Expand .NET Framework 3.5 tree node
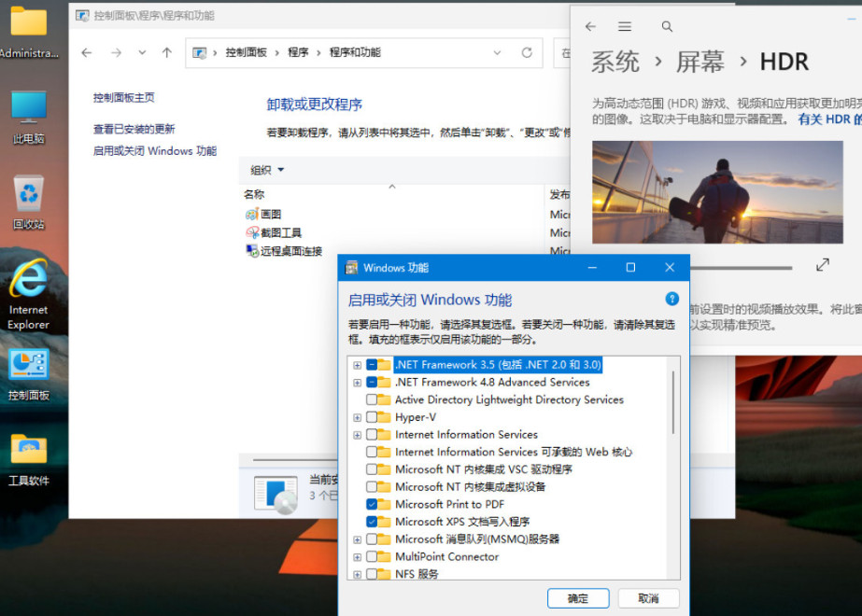Screen dimensions: 862x616 358,365
